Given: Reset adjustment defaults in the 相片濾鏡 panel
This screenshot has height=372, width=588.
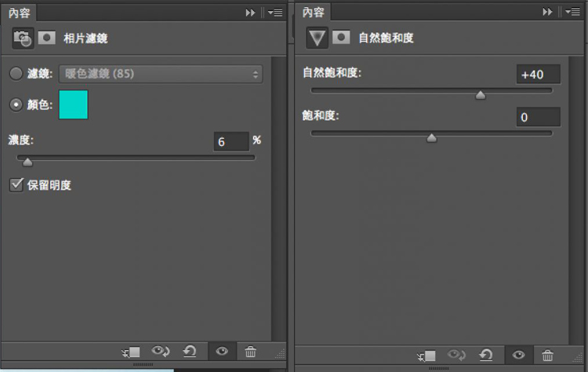Looking at the screenshot, I should (190, 352).
